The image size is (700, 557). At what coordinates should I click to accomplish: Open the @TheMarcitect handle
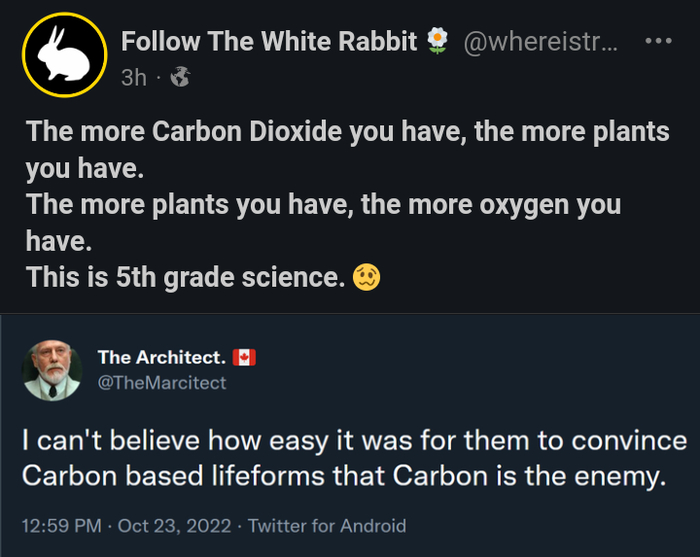click(162, 382)
